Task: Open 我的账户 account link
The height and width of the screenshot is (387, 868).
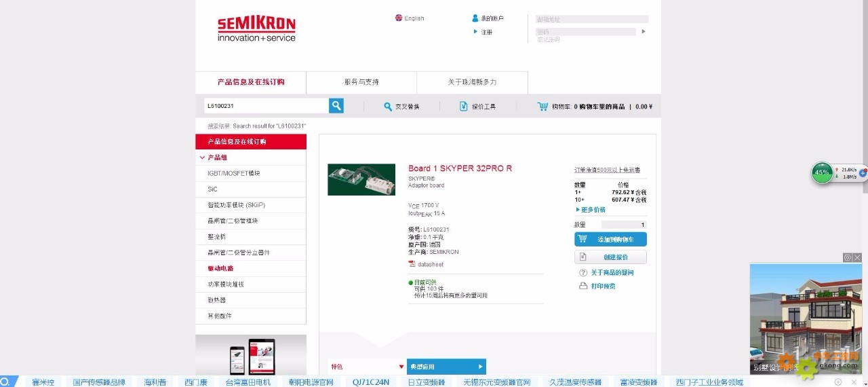Action: pyautogui.click(x=488, y=18)
